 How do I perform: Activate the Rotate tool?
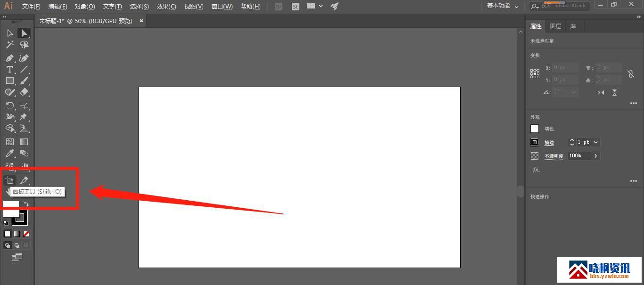point(9,106)
